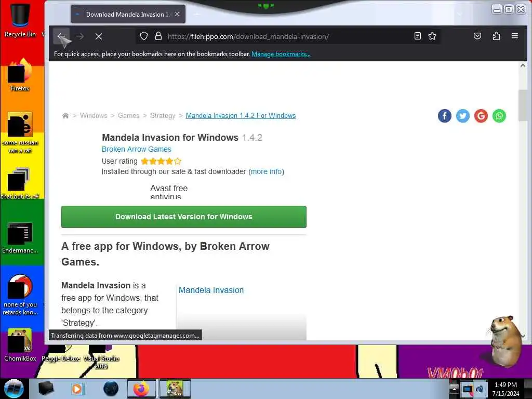This screenshot has height=399, width=532.
Task: Stop page loading with the X button
Action: (99, 36)
